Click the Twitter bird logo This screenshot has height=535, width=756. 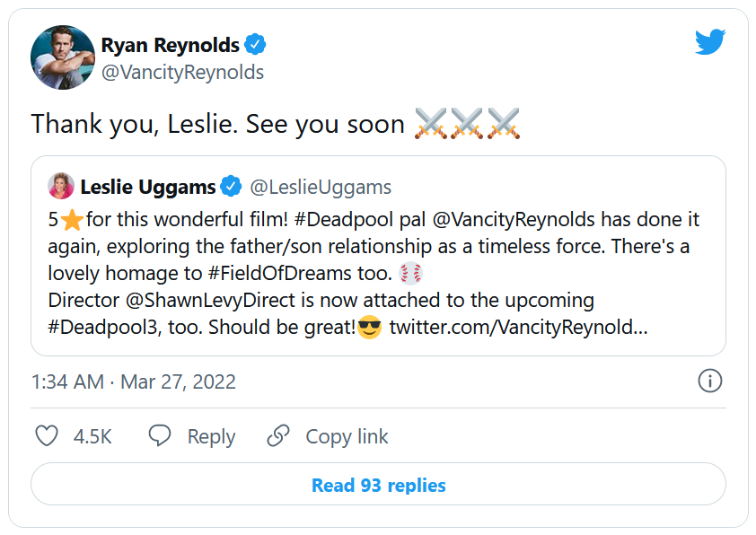pos(709,41)
